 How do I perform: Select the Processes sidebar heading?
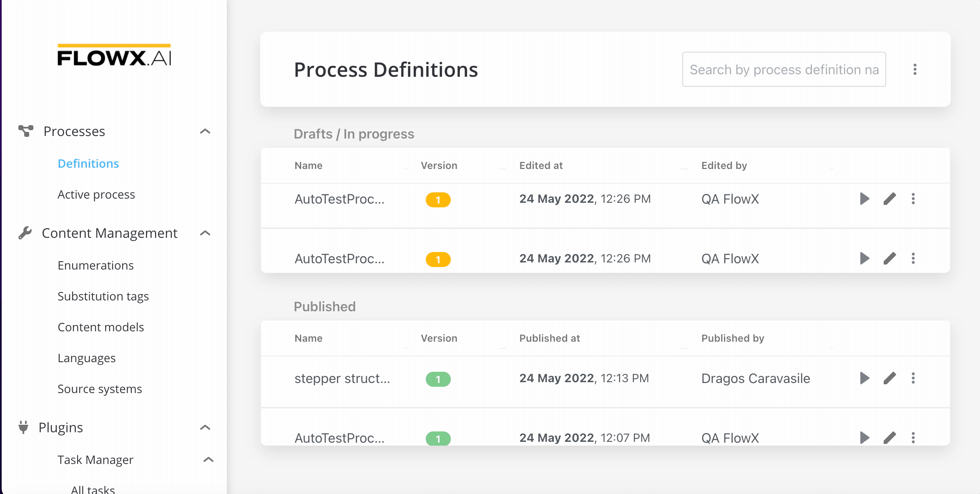pyautogui.click(x=74, y=131)
